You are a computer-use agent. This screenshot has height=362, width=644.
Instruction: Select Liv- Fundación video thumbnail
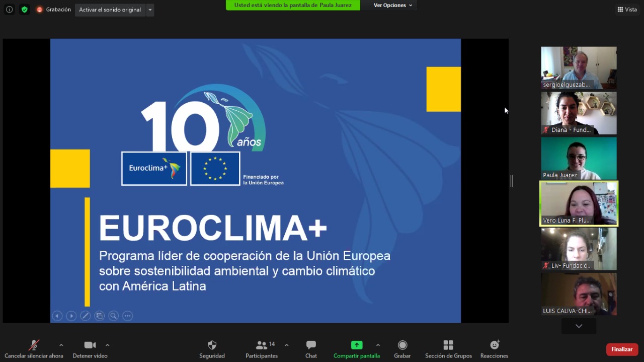(x=579, y=249)
